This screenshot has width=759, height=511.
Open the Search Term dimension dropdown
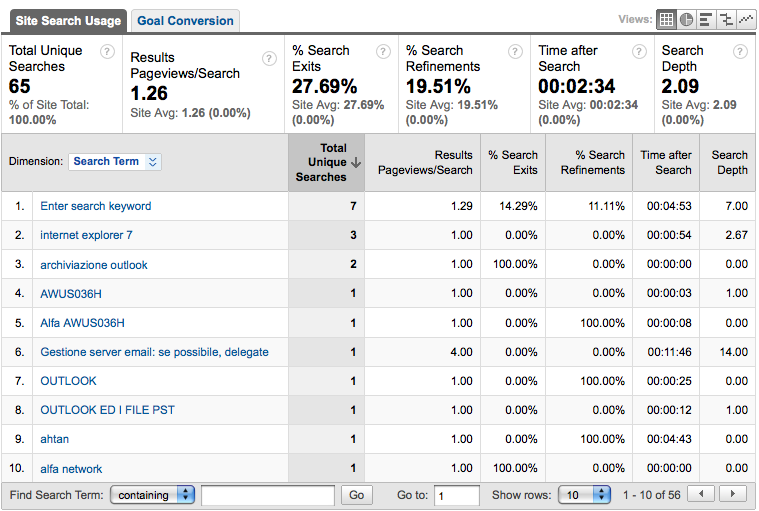115,162
